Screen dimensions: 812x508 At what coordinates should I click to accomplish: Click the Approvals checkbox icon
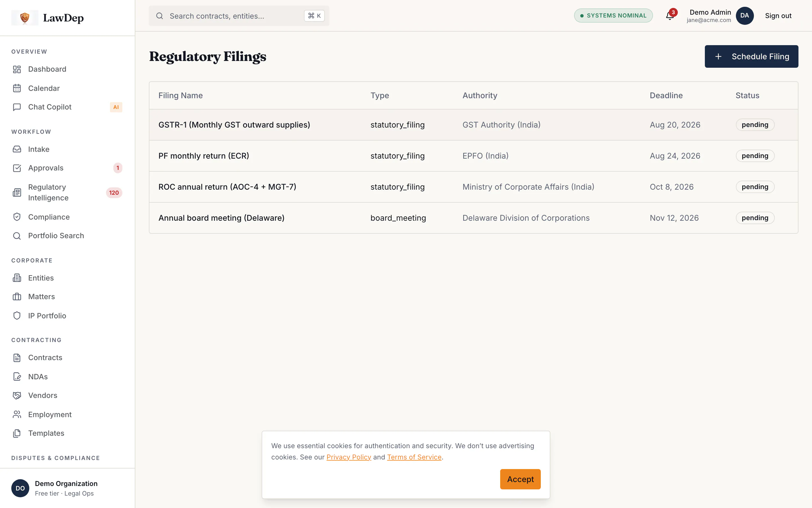[x=17, y=168]
